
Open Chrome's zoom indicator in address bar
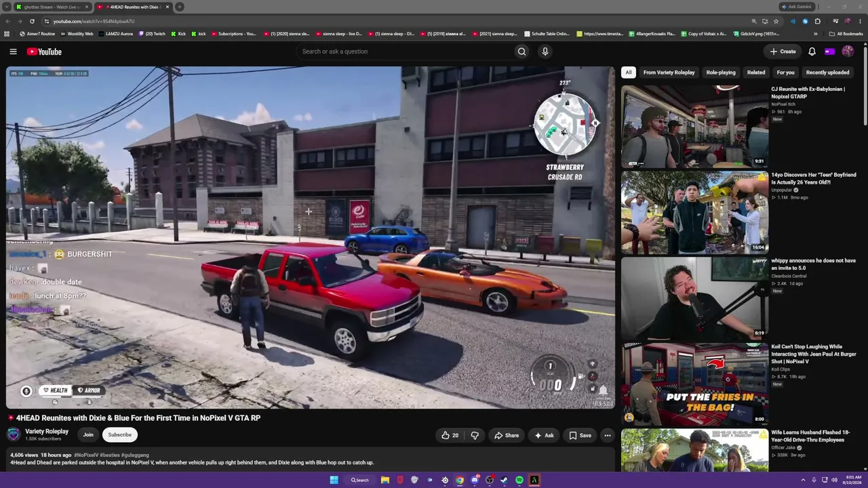click(754, 21)
